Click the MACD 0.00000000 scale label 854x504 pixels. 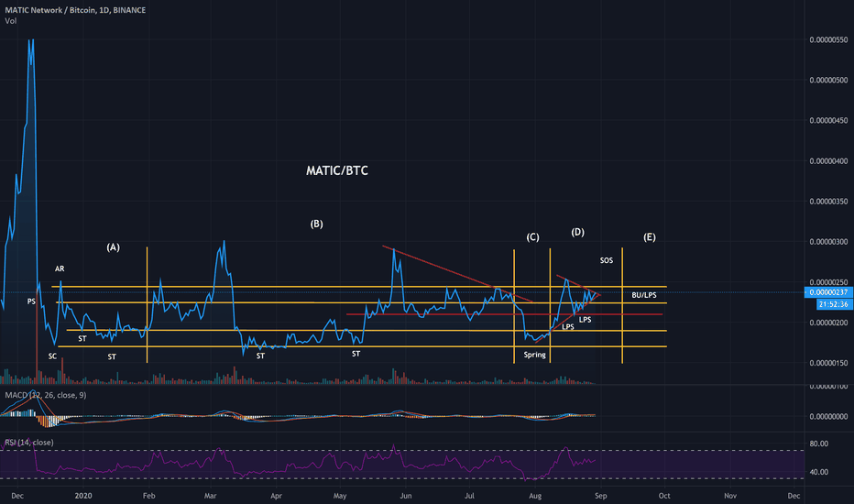tap(828, 416)
